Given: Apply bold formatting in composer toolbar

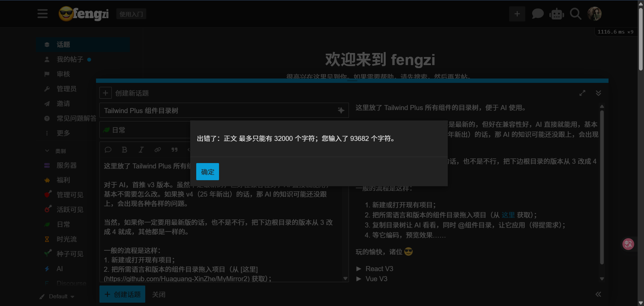Looking at the screenshot, I should (124, 150).
